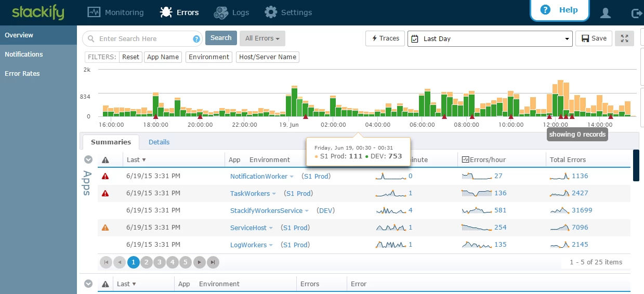Image resolution: width=644 pixels, height=294 pixels.
Task: Open the Logs section
Action: (x=231, y=12)
